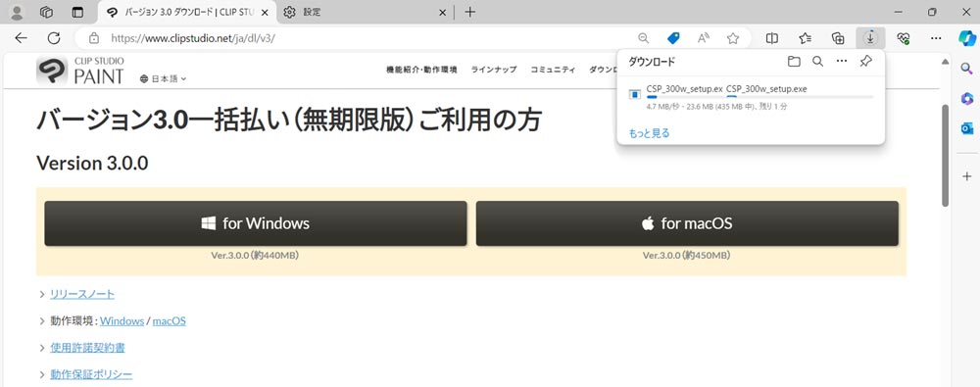This screenshot has width=980, height=387.
Task: Open the macOS system requirements link
Action: [x=170, y=320]
